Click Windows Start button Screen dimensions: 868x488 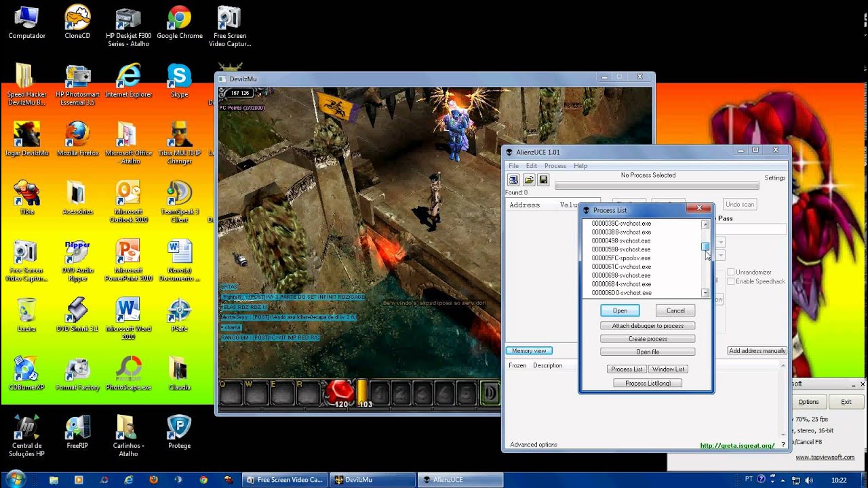point(14,480)
